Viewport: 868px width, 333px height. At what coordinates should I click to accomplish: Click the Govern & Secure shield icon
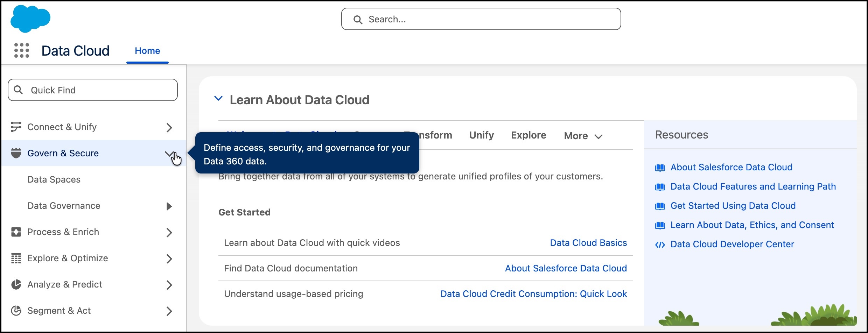(16, 153)
